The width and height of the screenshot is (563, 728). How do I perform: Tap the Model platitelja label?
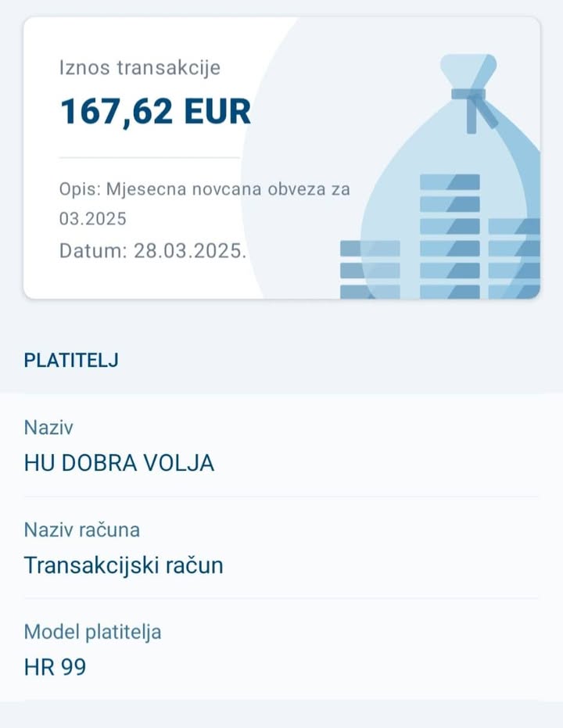92,632
